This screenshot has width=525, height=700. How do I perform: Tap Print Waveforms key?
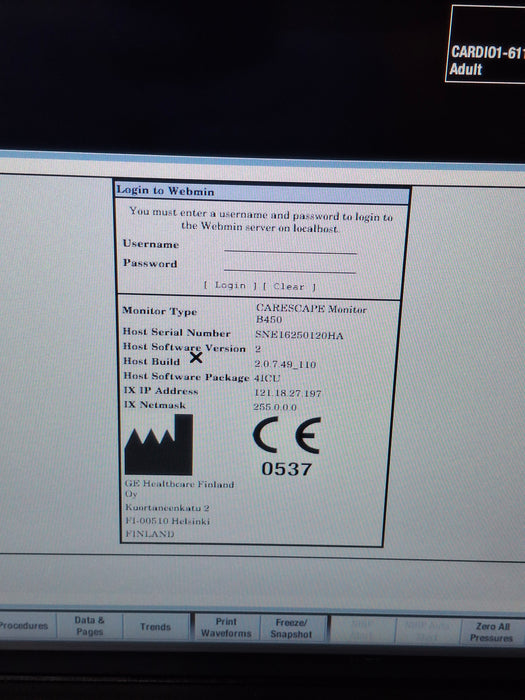(226, 627)
